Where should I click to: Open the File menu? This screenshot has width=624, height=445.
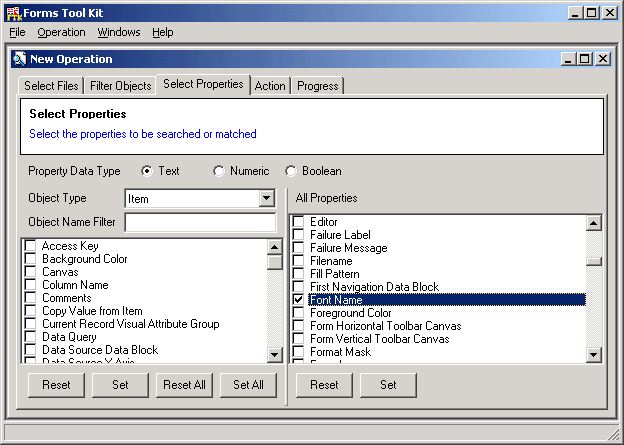(x=17, y=32)
